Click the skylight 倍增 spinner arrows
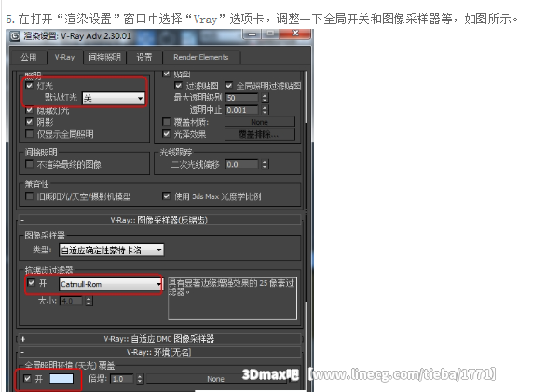Image resolution: width=533 pixels, height=392 pixels. [140, 379]
